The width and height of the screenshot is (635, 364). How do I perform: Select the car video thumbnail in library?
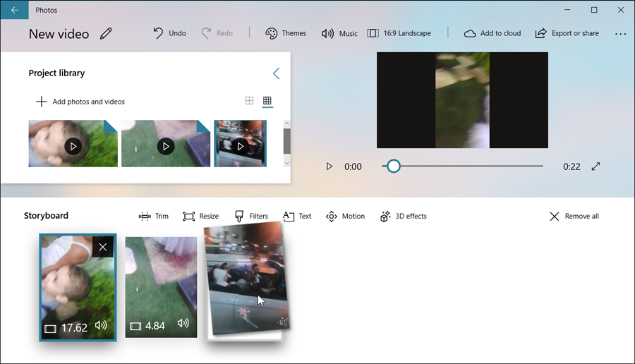tap(240, 143)
